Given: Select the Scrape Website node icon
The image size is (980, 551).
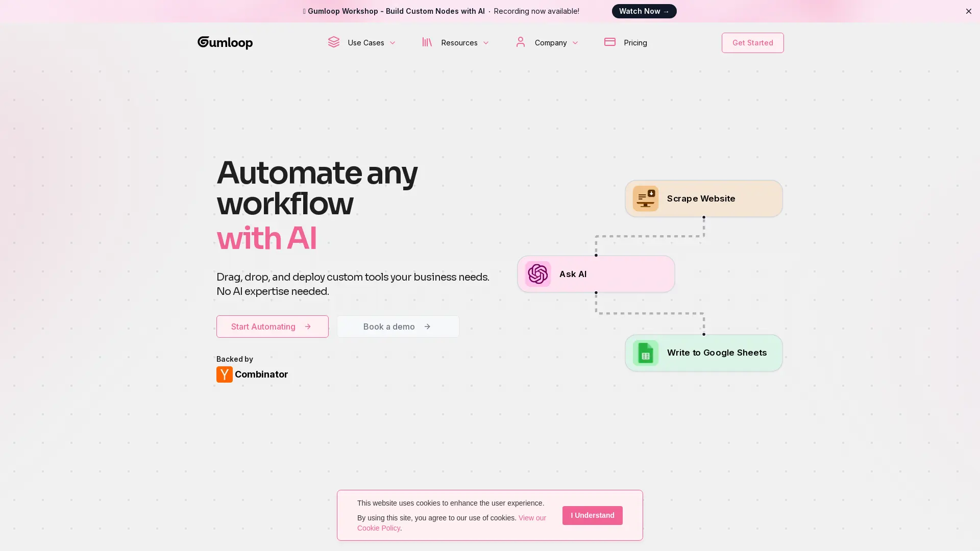Looking at the screenshot, I should pyautogui.click(x=645, y=198).
